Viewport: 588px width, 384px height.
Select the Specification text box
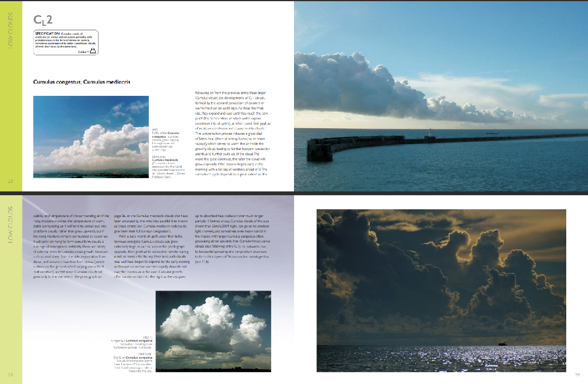tap(65, 42)
